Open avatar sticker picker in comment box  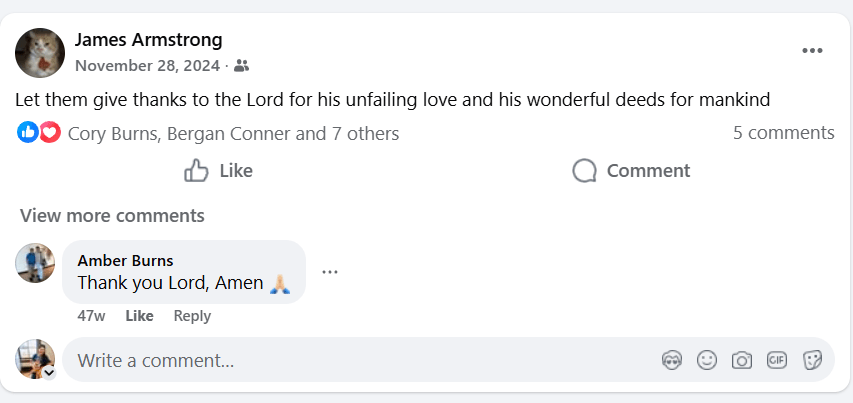pos(672,360)
